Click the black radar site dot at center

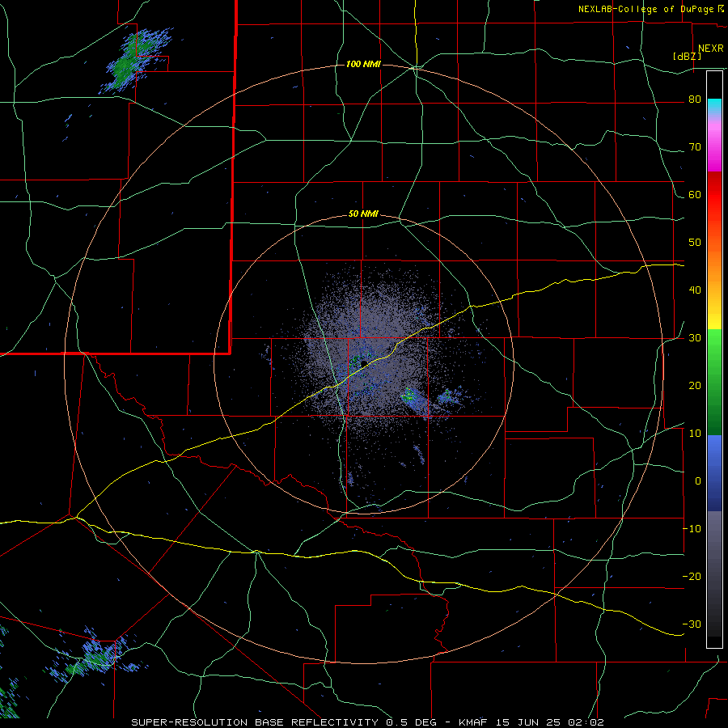click(364, 363)
